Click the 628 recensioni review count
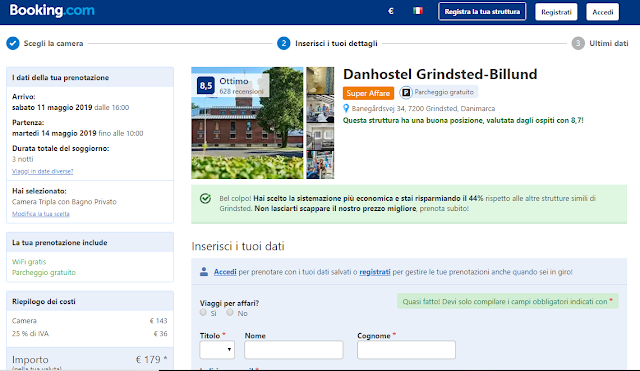 241,92
